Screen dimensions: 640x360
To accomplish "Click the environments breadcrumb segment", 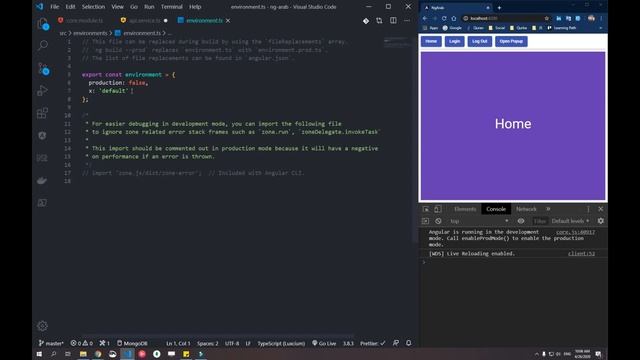I will point(90,33).
